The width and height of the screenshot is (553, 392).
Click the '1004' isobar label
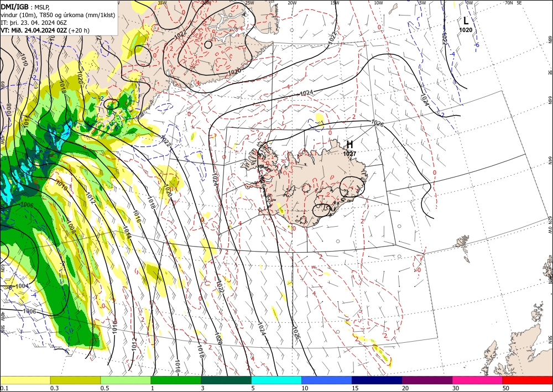click(x=22, y=286)
